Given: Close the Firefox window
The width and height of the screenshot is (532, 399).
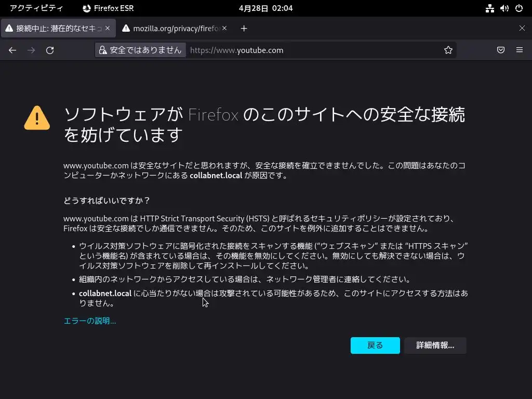Looking at the screenshot, I should coord(522,29).
